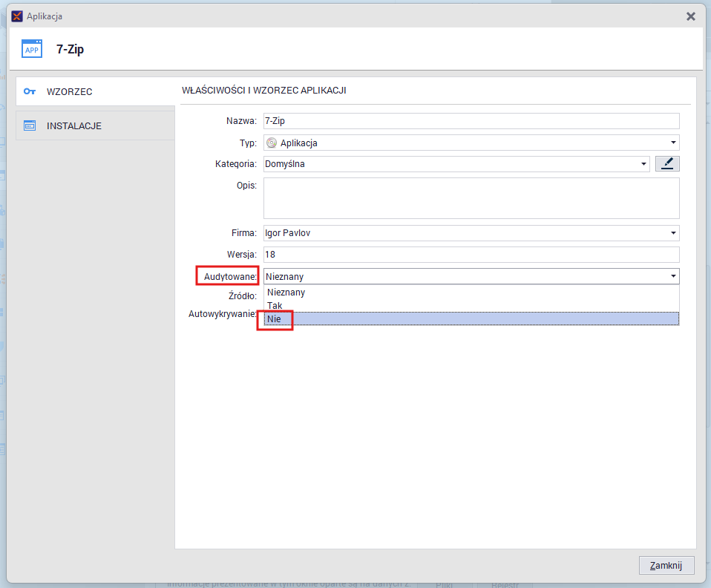Click the window icon beside INSTALACJE
Screen dimensions: 711x588
click(30, 125)
